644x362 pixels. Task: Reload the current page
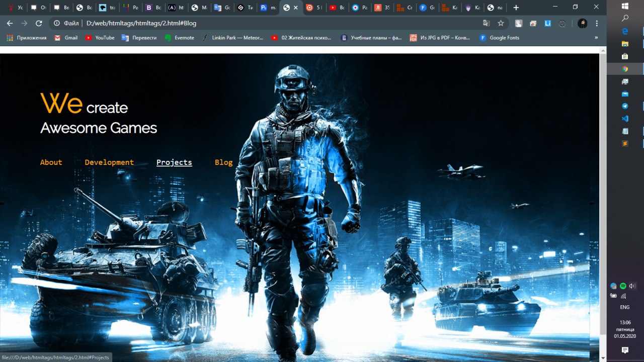(39, 23)
